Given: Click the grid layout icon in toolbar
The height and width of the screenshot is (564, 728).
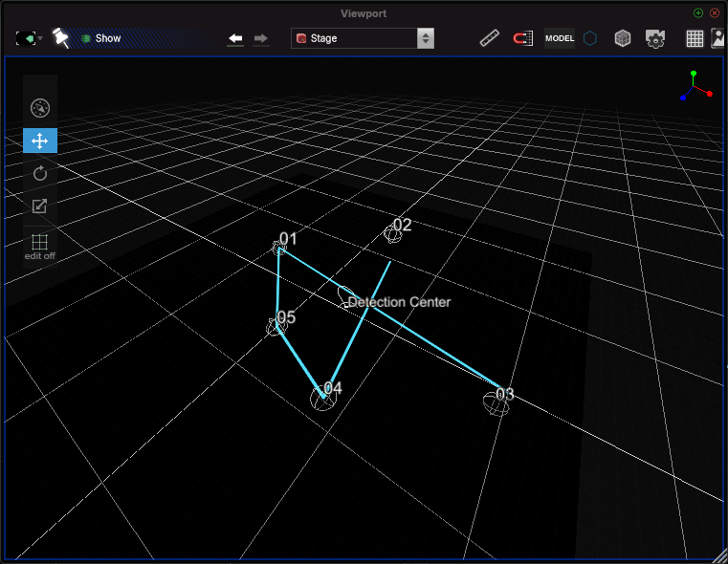Looking at the screenshot, I should (695, 38).
